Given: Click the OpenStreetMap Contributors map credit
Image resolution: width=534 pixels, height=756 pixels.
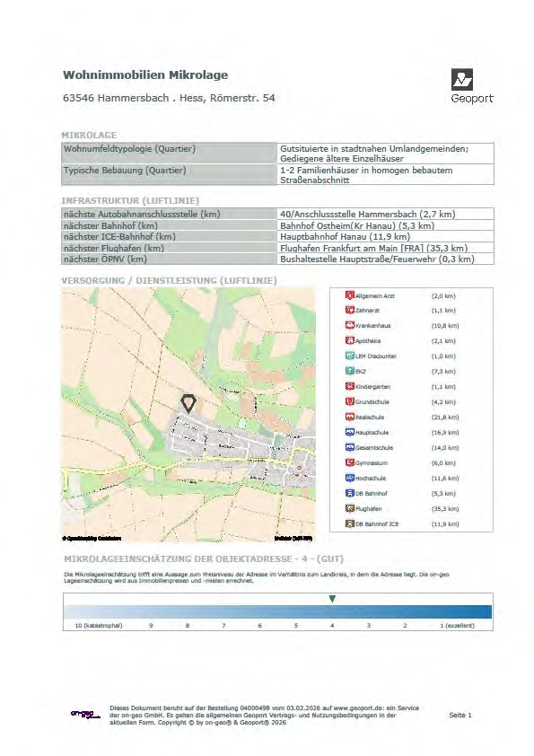Looking at the screenshot, I should point(92,538).
